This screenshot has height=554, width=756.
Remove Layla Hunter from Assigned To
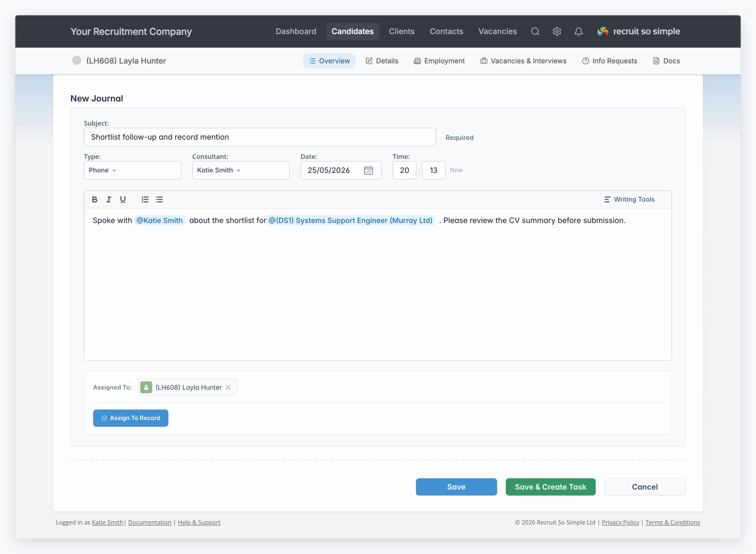(228, 387)
